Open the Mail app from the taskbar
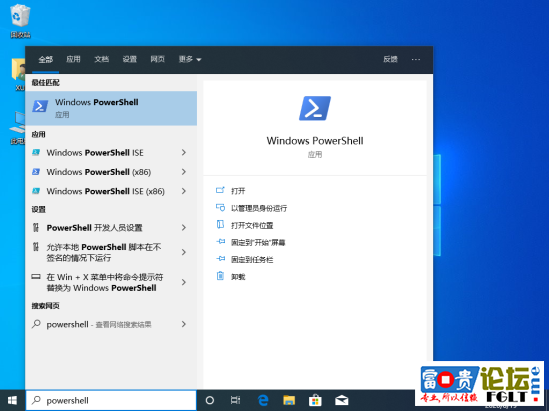This screenshot has width=549, height=411. pyautogui.click(x=341, y=400)
